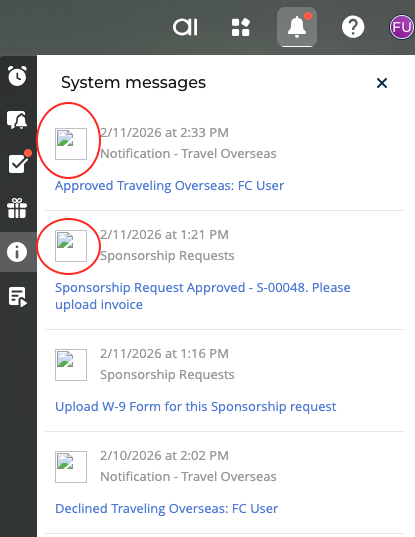Select the info system messages sidebar icon
This screenshot has height=537, width=415.
click(17, 252)
